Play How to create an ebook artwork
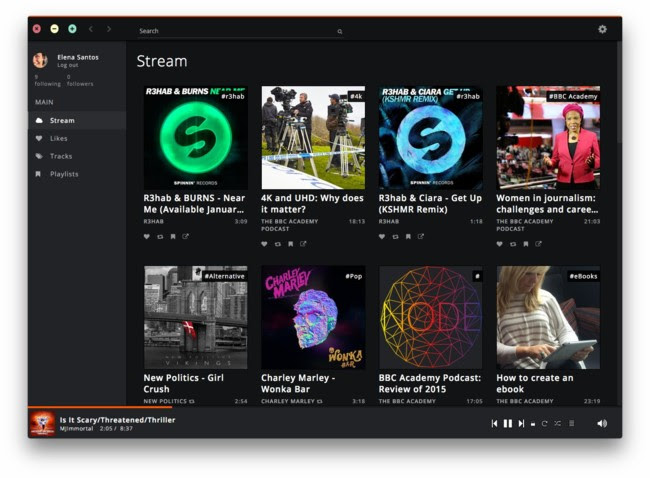 (548, 317)
